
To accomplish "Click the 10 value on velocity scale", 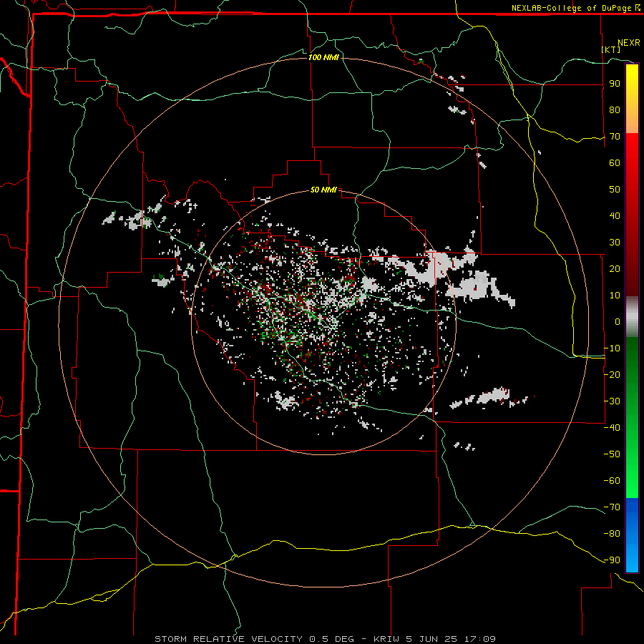I will (x=615, y=296).
